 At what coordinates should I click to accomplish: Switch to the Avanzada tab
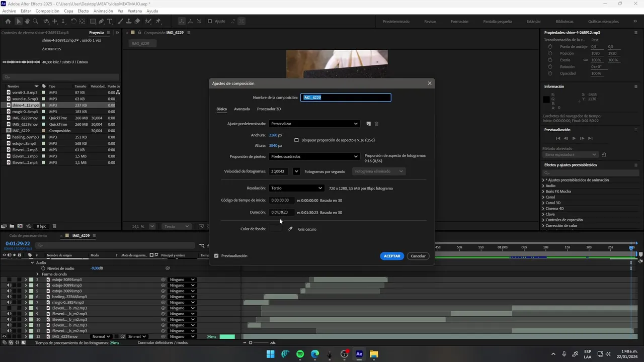click(x=242, y=109)
